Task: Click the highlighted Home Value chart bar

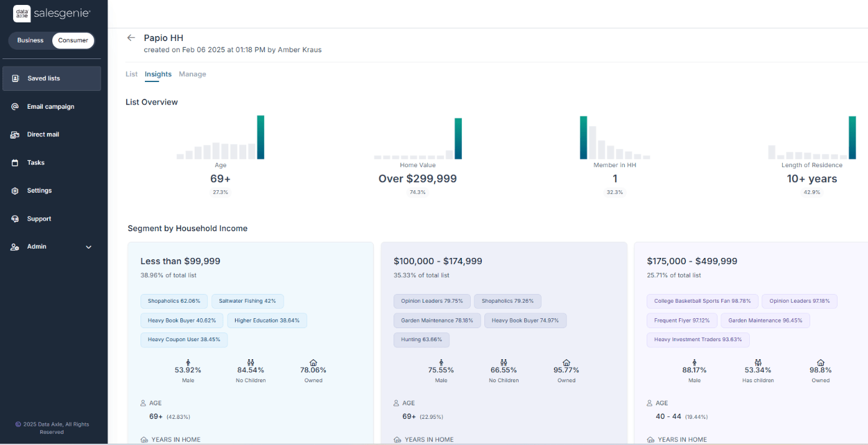Action: [458, 139]
